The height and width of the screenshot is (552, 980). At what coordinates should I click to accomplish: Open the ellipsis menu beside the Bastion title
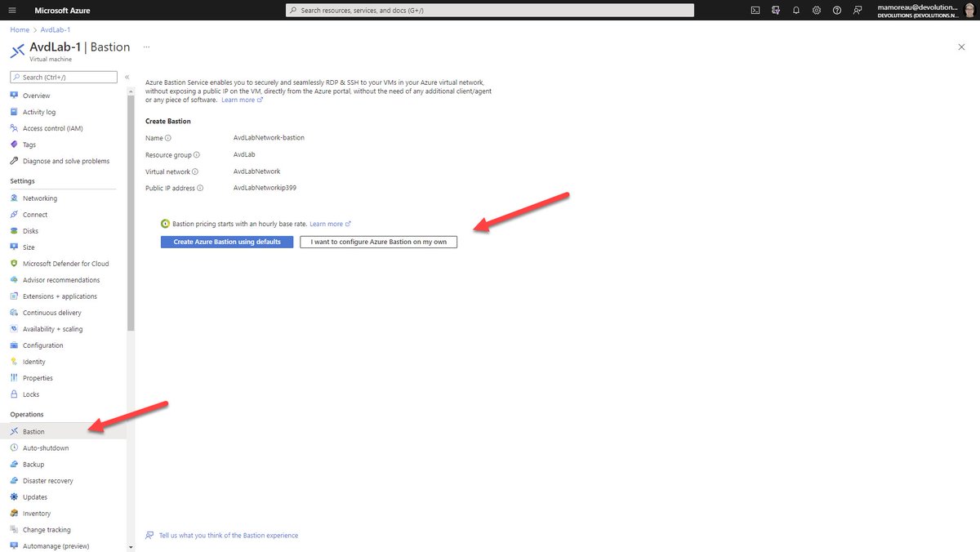(x=147, y=47)
